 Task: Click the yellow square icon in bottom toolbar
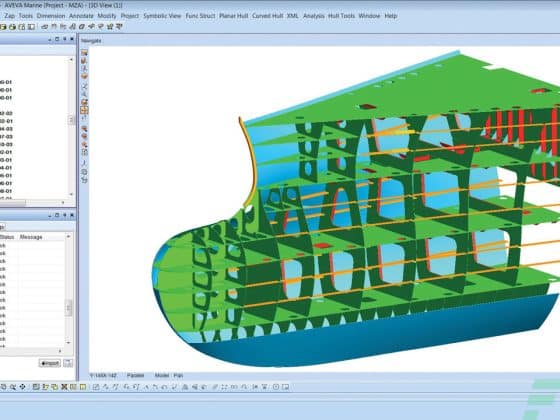82,387
